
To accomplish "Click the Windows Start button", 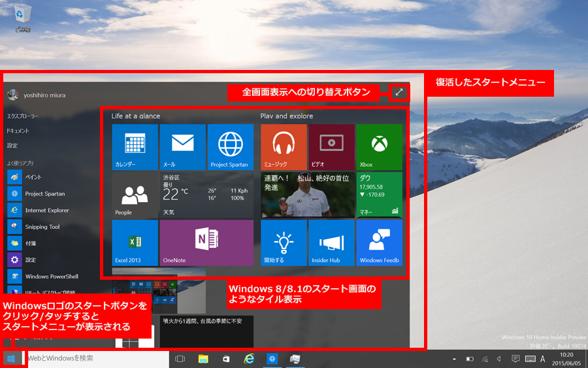I will coord(11,358).
